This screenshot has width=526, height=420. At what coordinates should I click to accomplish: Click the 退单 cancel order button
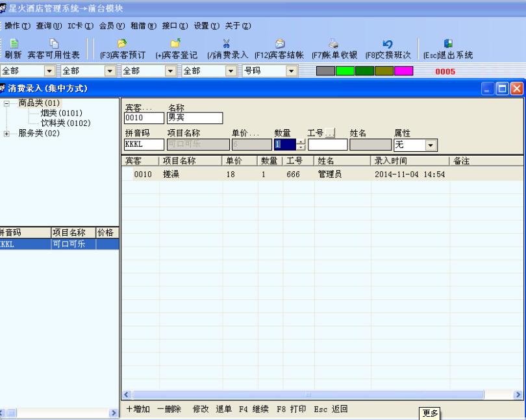click(224, 409)
